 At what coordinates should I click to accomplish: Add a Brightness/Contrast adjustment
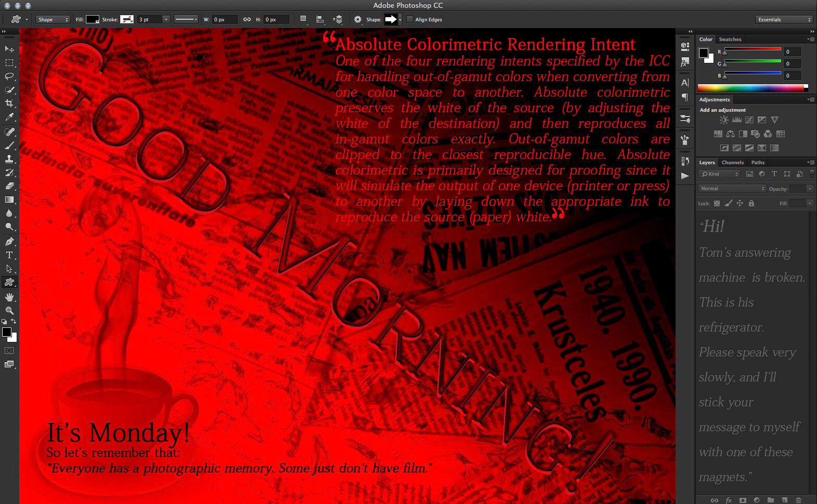click(724, 120)
